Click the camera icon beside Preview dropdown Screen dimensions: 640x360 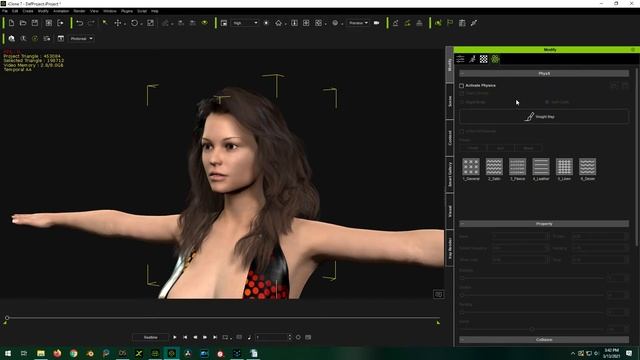(x=376, y=23)
